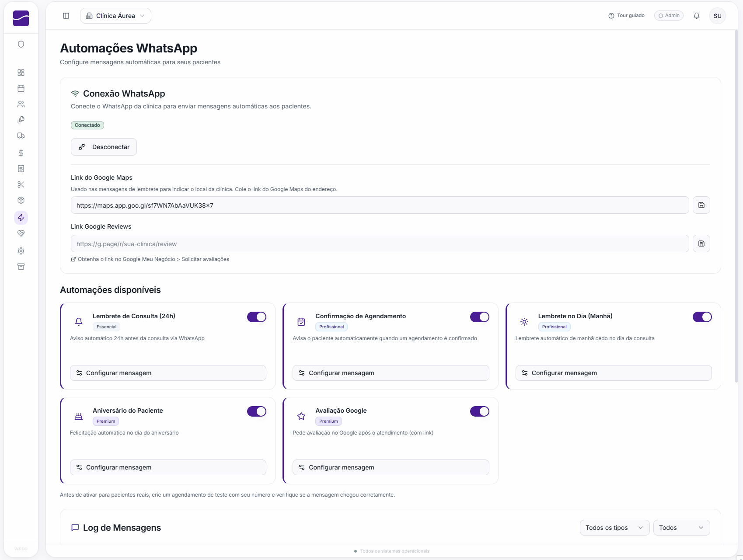Save the Google Maps link
The width and height of the screenshot is (743, 560).
(x=701, y=205)
